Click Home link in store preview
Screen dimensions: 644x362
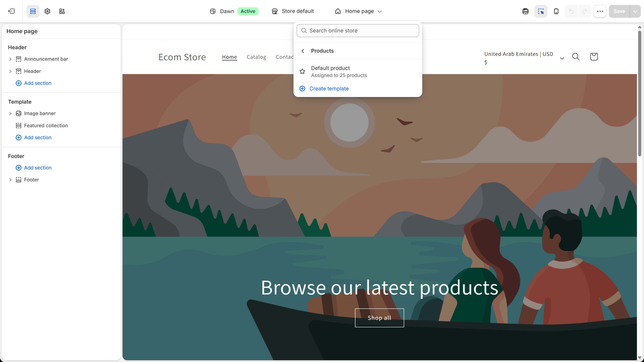[229, 57]
